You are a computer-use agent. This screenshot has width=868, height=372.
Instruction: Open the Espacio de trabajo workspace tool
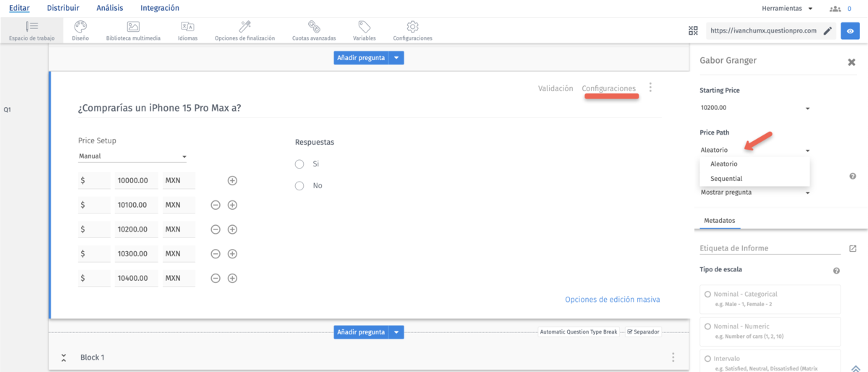(x=32, y=30)
